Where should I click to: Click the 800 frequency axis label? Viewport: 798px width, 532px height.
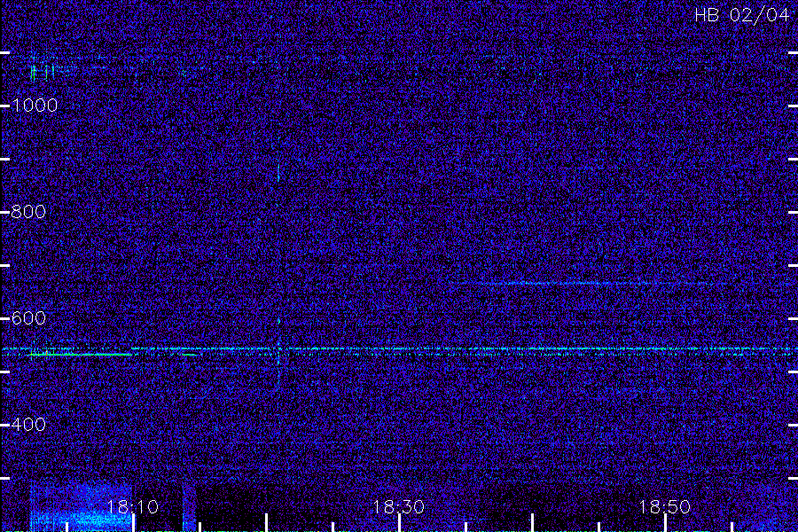pyautogui.click(x=28, y=212)
